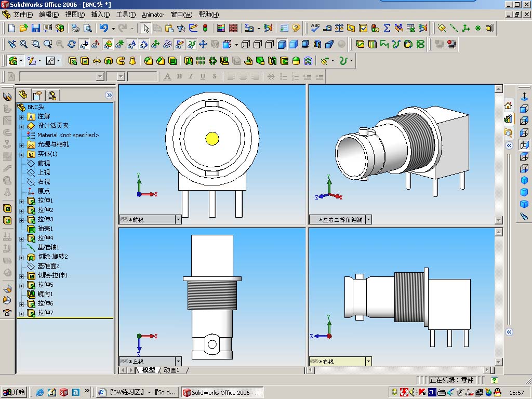Screen dimensions: 532x399
Task: Open SolidWorks Help question mark icon
Action: click(296, 28)
